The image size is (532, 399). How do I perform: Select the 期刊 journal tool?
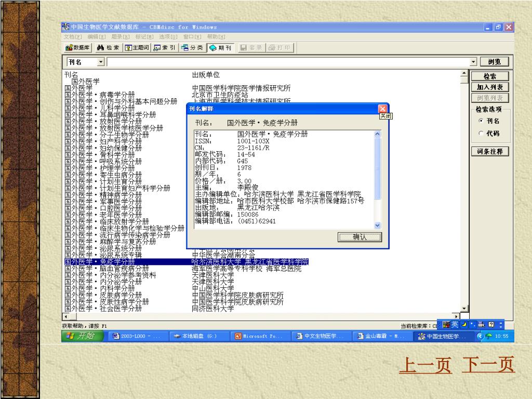click(220, 48)
